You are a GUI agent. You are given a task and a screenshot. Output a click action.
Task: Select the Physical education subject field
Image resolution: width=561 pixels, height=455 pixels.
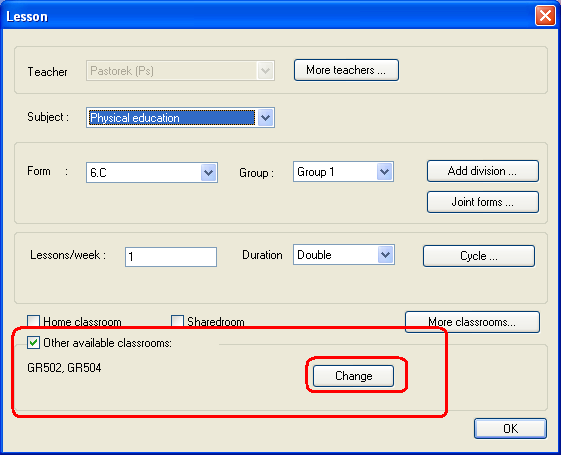point(172,117)
